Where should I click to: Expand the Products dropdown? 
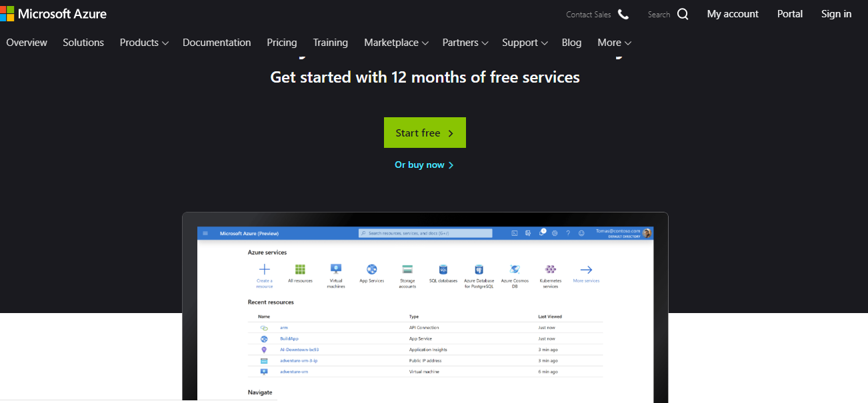coord(144,43)
